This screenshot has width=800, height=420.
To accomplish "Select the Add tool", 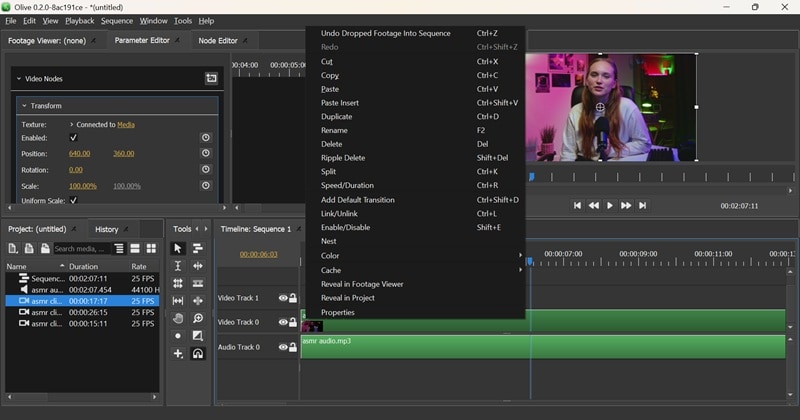I will (x=178, y=353).
